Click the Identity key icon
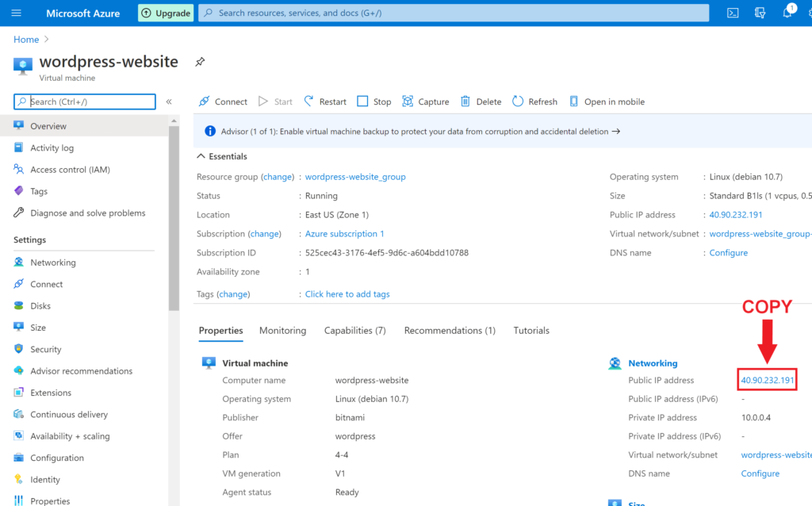 19,479
